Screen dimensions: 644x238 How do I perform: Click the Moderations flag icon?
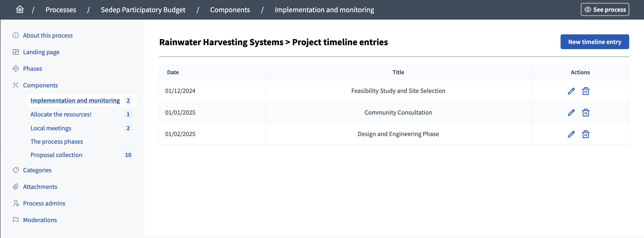click(15, 220)
